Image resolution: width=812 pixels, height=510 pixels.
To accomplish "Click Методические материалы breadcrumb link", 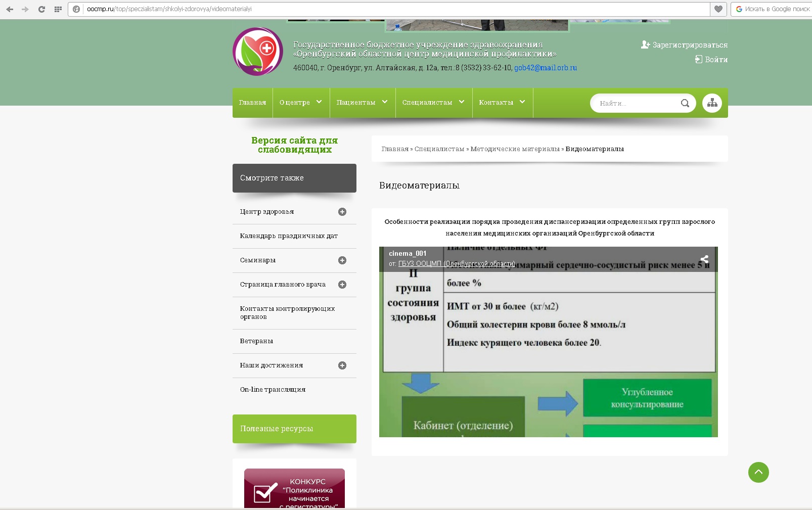I will tap(515, 149).
